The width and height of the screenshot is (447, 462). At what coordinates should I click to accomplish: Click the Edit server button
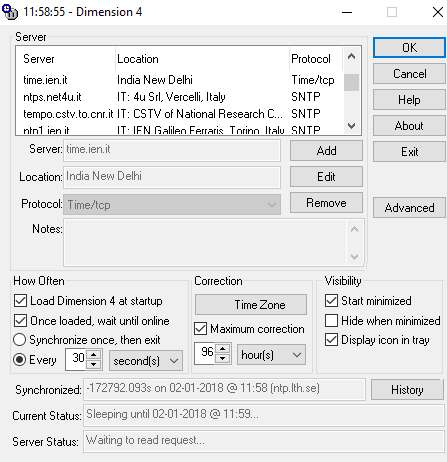(x=326, y=177)
